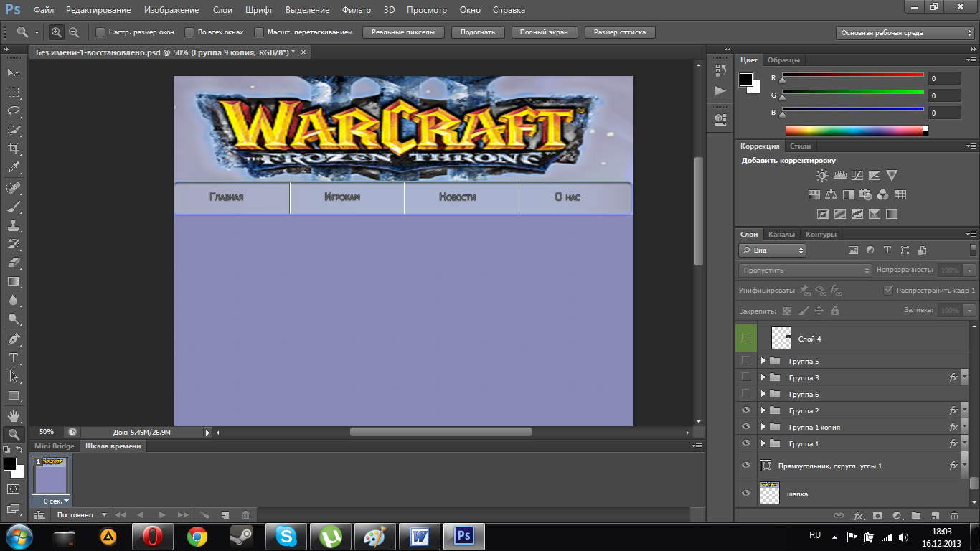Lock transparent pixels of layer
The image size is (980, 551).
pos(787,311)
